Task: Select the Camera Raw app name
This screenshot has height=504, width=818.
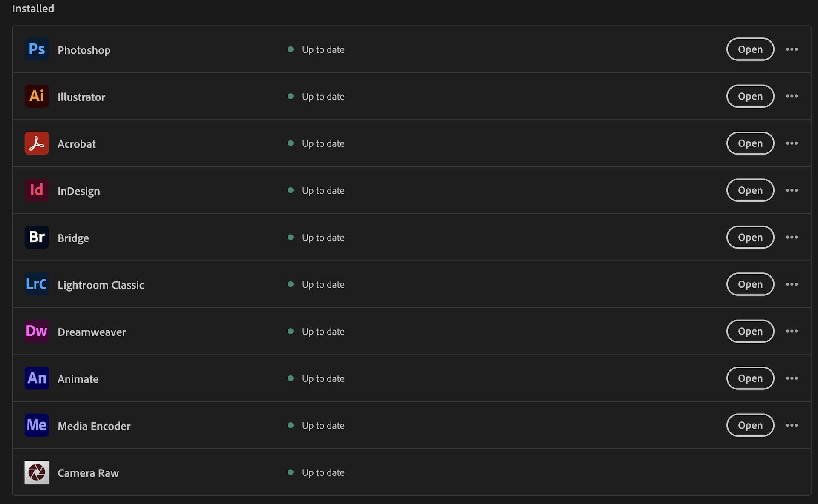Action: [x=88, y=473]
